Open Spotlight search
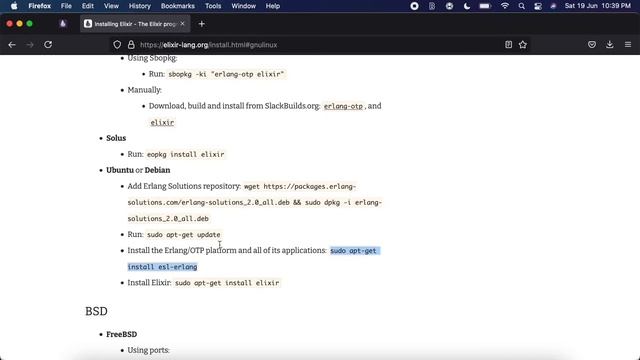 [x=522, y=6]
